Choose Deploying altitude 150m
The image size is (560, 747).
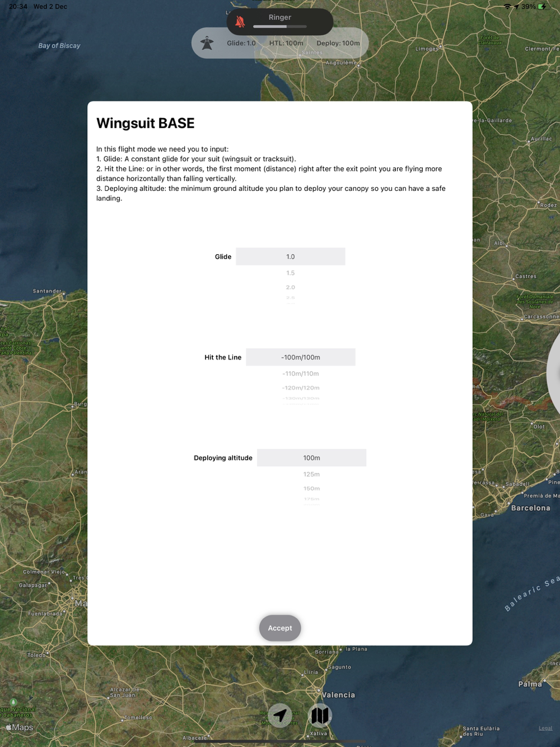311,488
